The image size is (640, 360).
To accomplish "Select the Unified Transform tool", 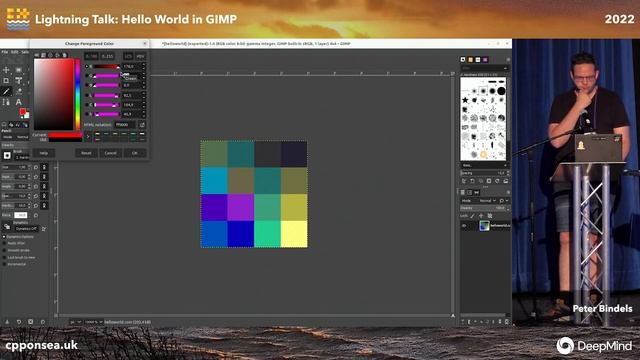I will [x=19, y=80].
